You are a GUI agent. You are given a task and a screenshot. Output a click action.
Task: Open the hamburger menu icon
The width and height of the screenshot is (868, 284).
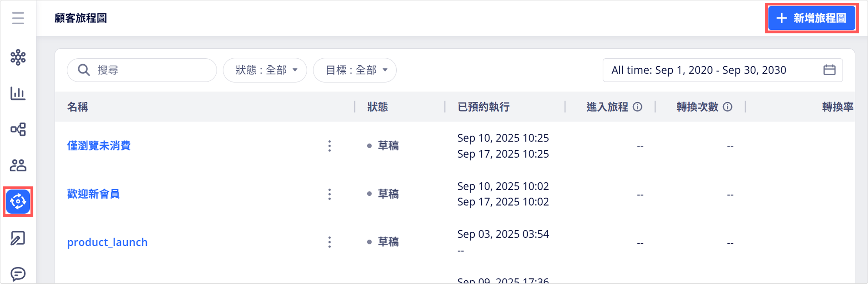[18, 18]
